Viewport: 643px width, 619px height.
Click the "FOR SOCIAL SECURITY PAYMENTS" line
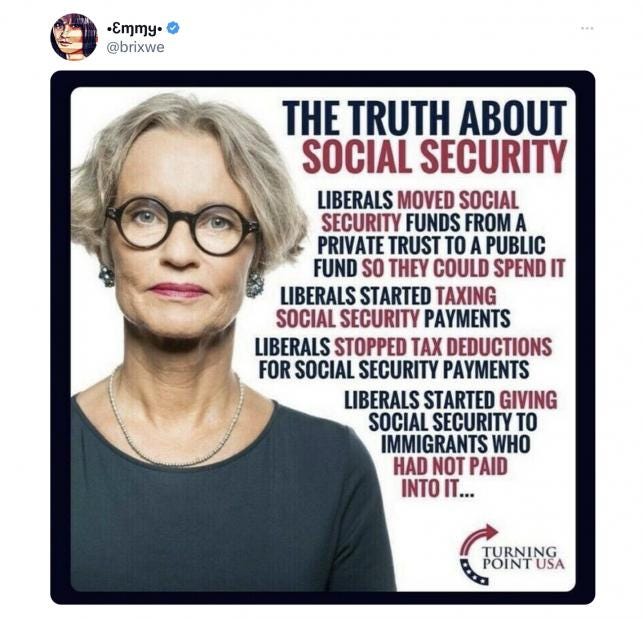click(394, 370)
